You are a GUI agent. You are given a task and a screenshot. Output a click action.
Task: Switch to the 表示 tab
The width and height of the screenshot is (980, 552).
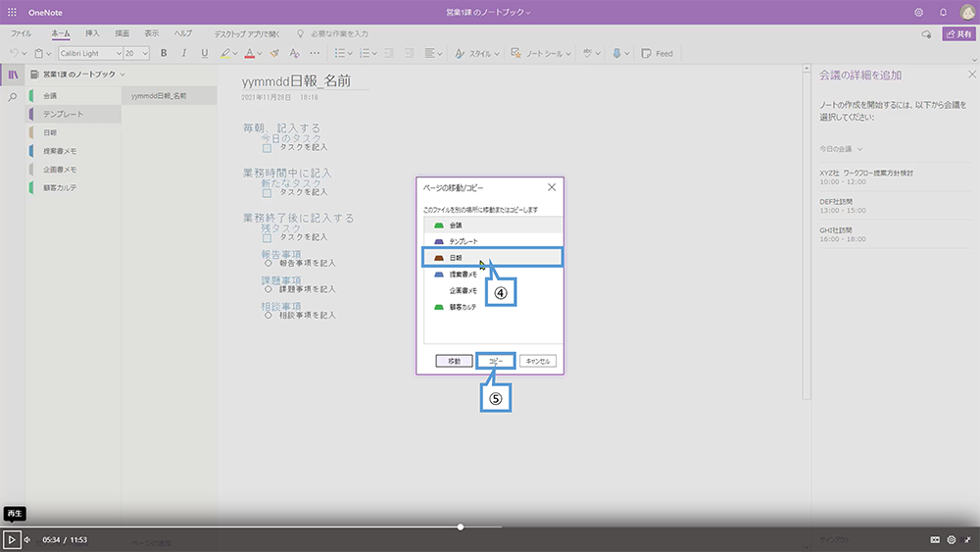pyautogui.click(x=152, y=33)
